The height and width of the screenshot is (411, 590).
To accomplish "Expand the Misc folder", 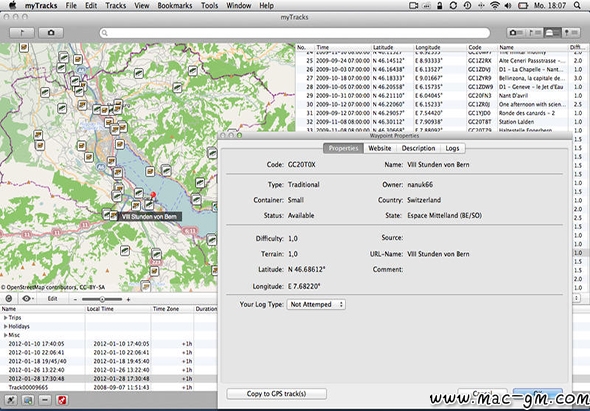I will coord(6,335).
